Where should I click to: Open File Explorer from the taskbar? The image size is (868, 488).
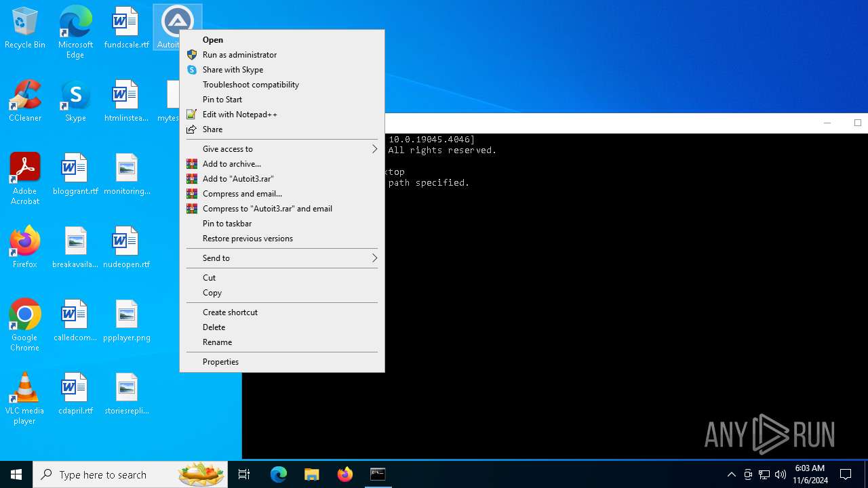tap(312, 474)
